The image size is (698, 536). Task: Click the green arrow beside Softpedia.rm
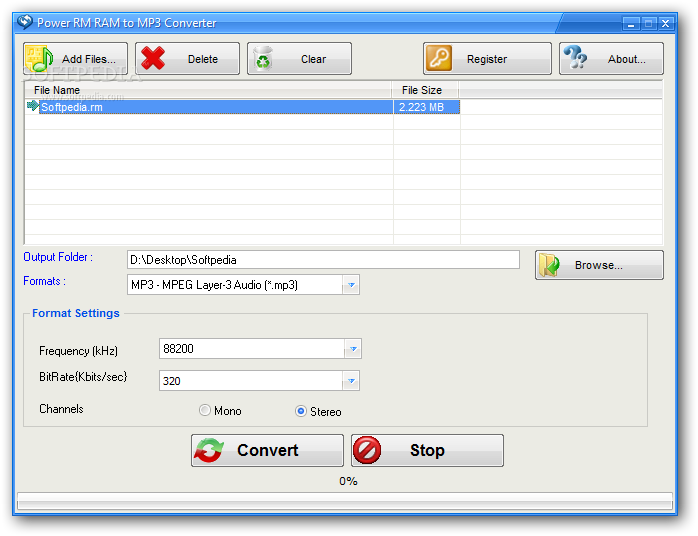point(32,106)
